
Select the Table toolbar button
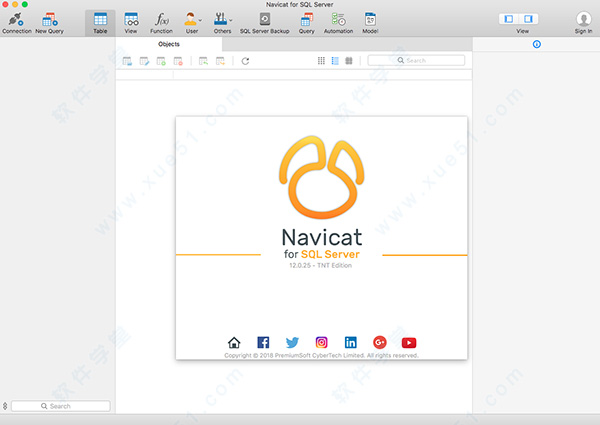tap(100, 23)
